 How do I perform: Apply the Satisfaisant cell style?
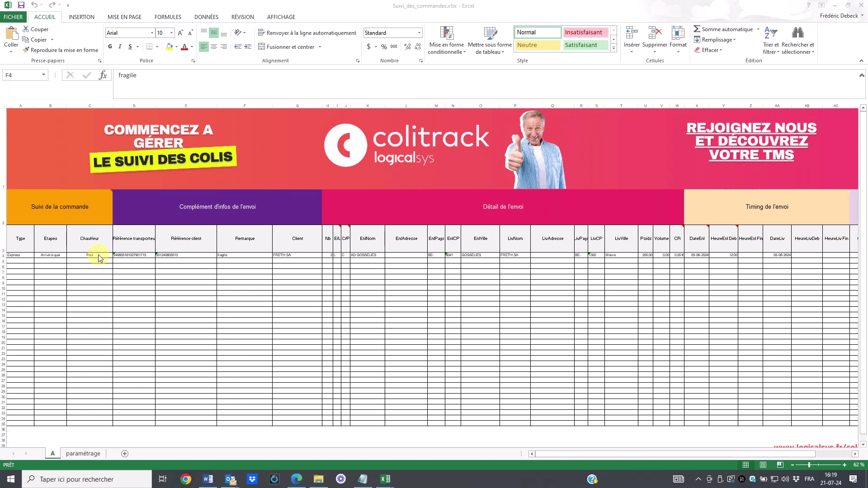585,45
